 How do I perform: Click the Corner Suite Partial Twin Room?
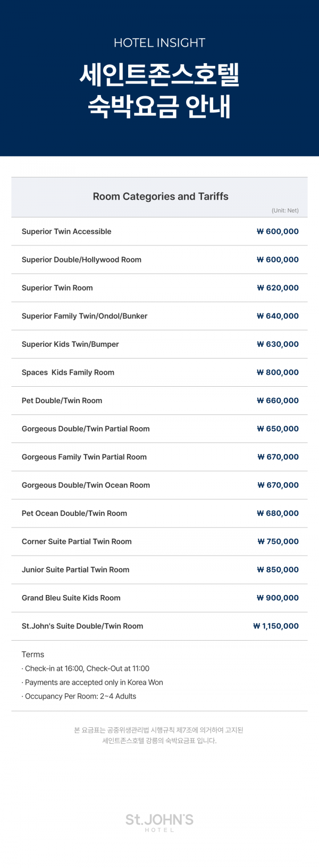(159, 541)
